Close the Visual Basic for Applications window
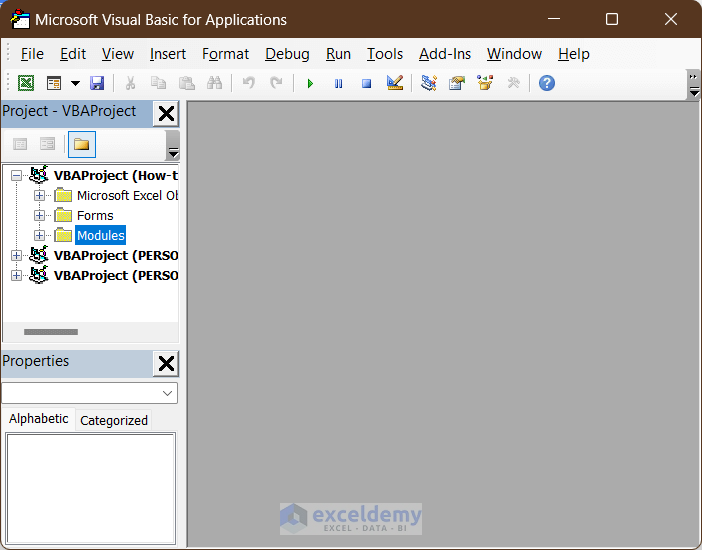702x550 pixels. click(x=671, y=19)
